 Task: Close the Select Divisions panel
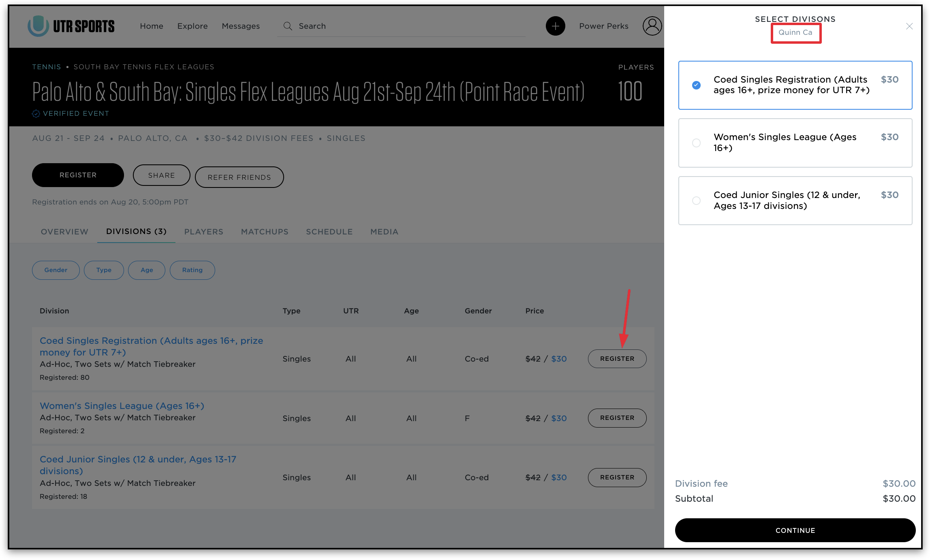coord(909,26)
